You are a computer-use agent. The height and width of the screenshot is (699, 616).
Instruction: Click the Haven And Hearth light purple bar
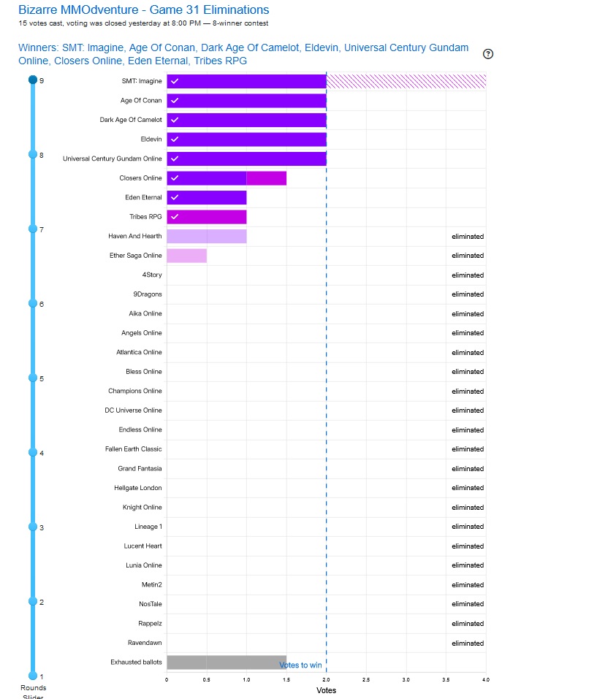[x=207, y=236]
